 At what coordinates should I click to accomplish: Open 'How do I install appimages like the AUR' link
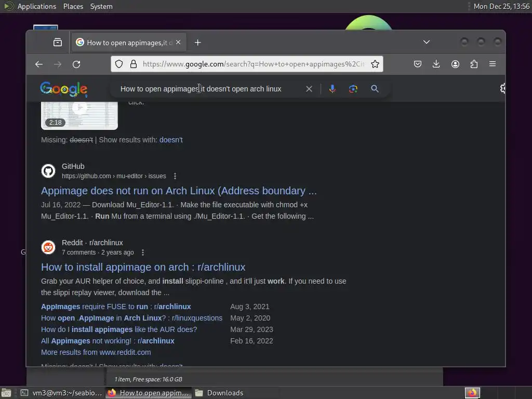tap(119, 329)
